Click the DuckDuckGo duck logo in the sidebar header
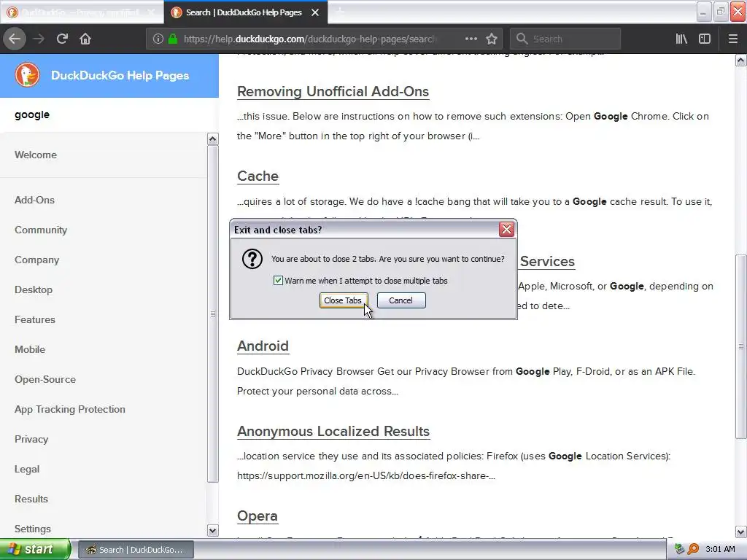Image resolution: width=747 pixels, height=560 pixels. (27, 75)
